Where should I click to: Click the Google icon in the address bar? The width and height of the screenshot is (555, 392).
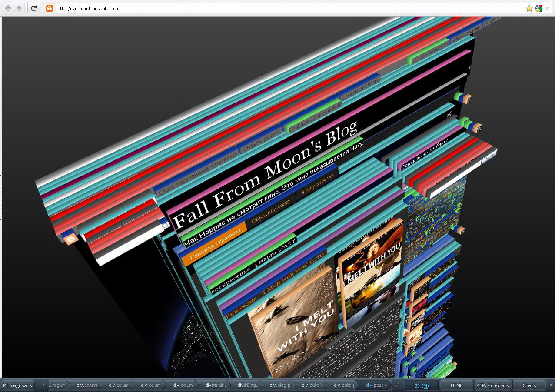tap(538, 8)
